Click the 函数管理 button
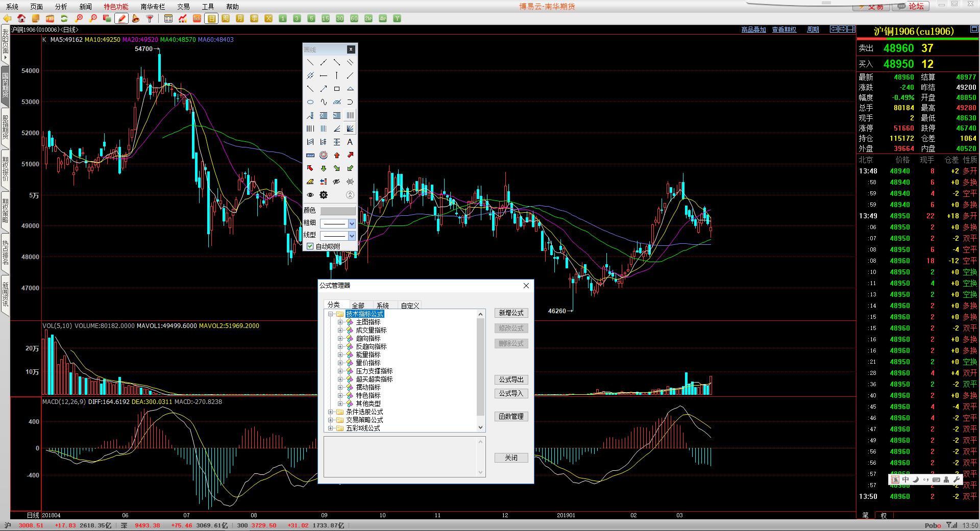This screenshot has width=980, height=531. pos(511,416)
